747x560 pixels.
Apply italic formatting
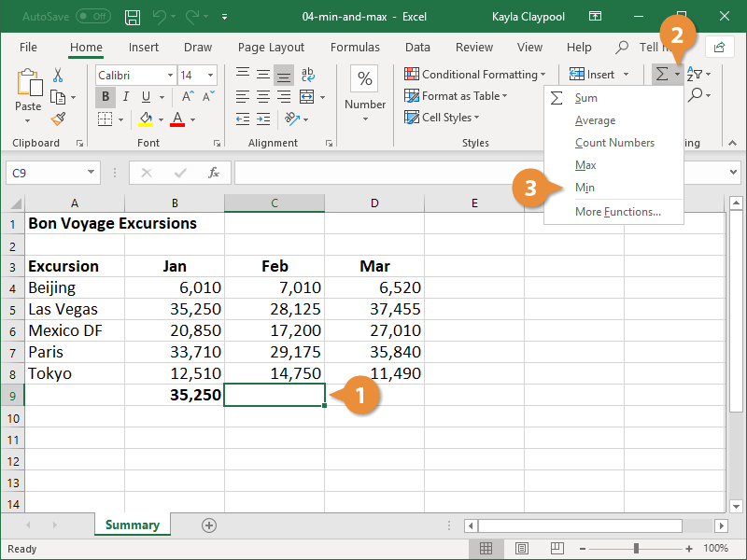pos(125,96)
